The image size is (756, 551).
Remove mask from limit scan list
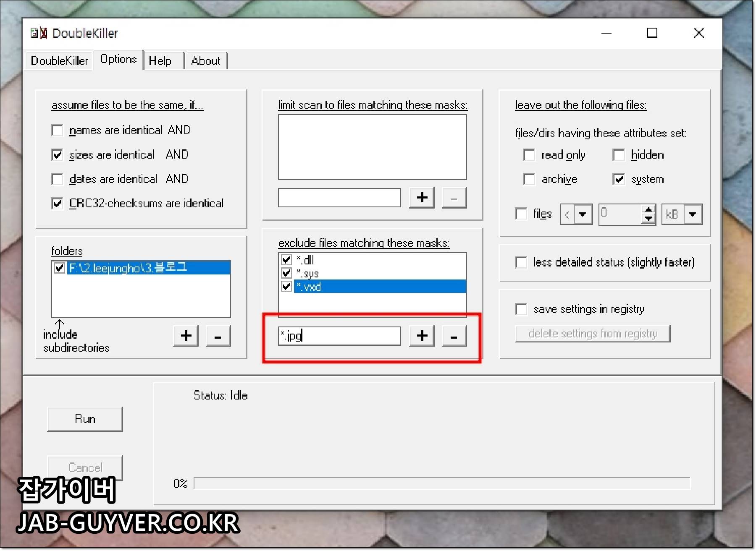click(454, 198)
